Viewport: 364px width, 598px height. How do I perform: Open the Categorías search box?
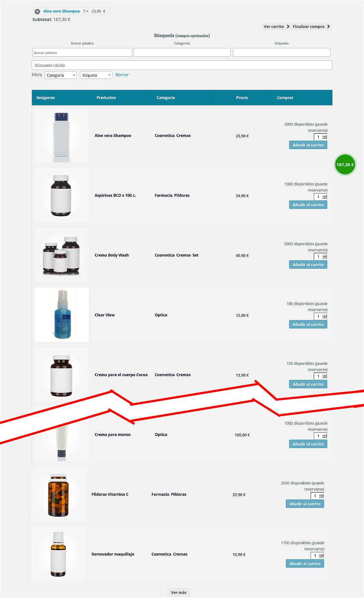click(182, 53)
